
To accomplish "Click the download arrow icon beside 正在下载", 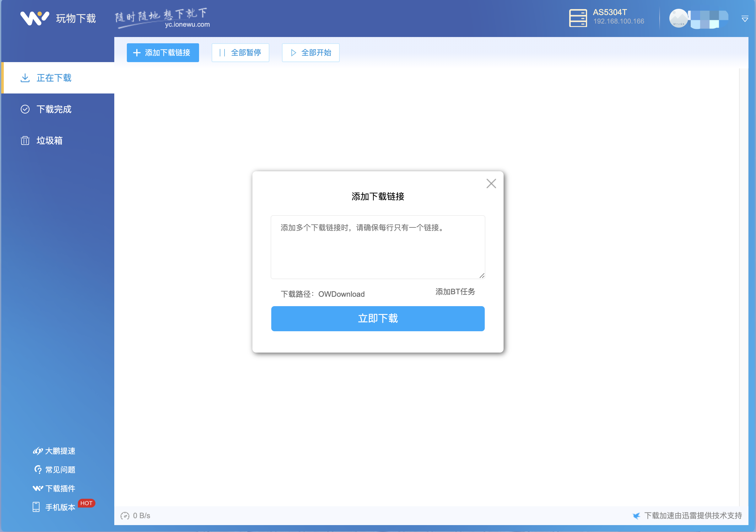I will [25, 78].
